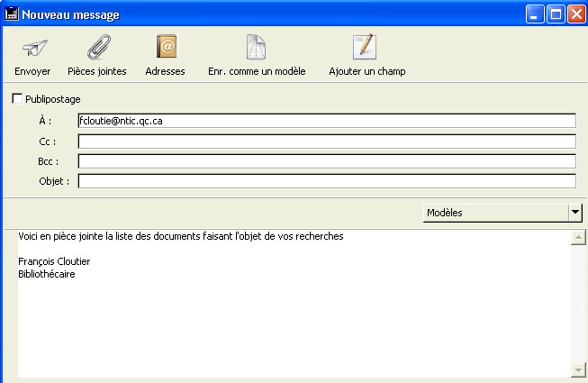Open the Adresses address book

coord(165,48)
